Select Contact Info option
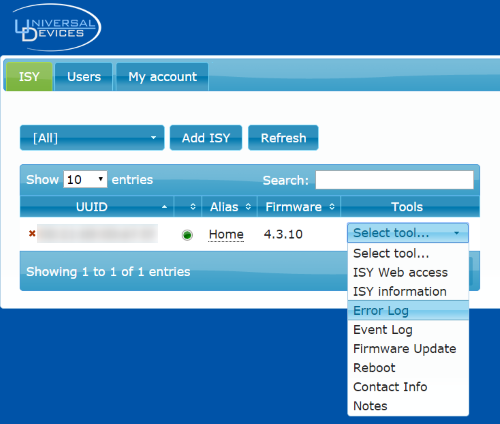 408,387
